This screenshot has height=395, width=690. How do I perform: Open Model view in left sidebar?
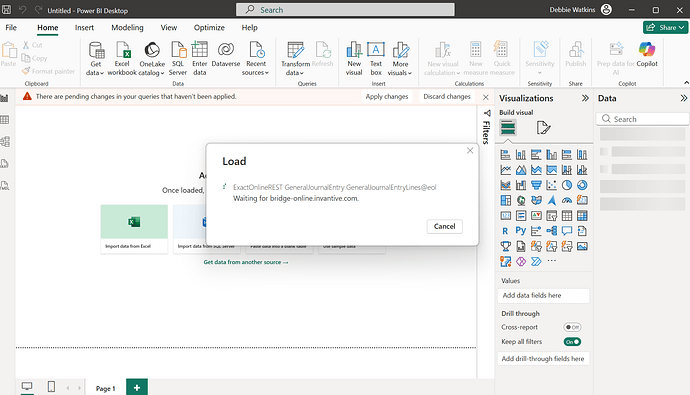click(5, 142)
